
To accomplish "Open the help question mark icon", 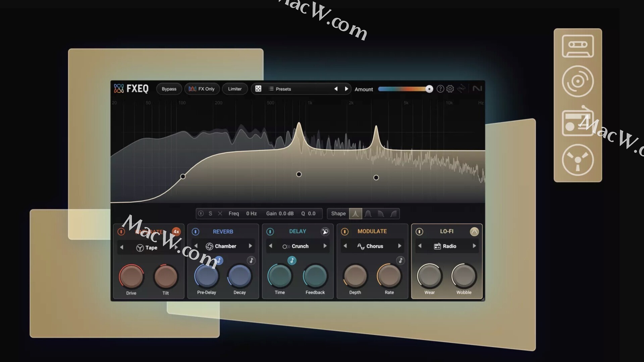I will [x=440, y=89].
